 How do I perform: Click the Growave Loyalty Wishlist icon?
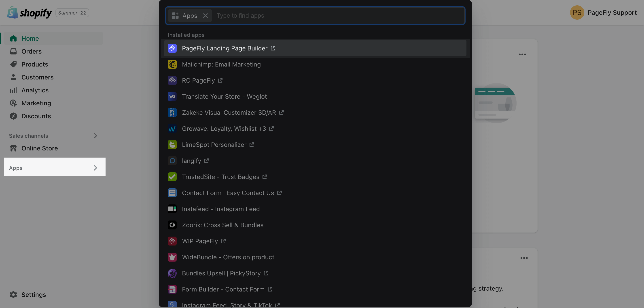pos(172,128)
